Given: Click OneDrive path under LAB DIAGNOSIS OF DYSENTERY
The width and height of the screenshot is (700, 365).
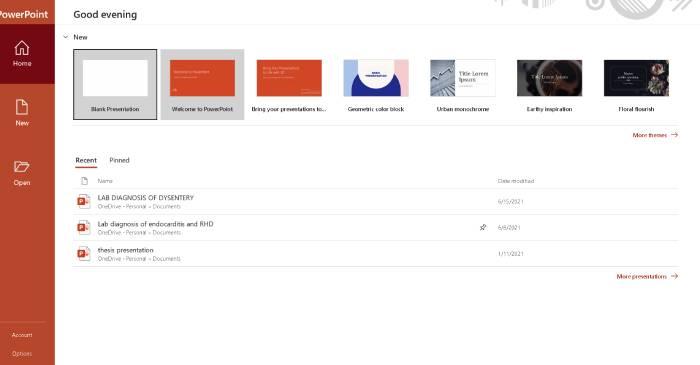Looking at the screenshot, I should (139, 207).
